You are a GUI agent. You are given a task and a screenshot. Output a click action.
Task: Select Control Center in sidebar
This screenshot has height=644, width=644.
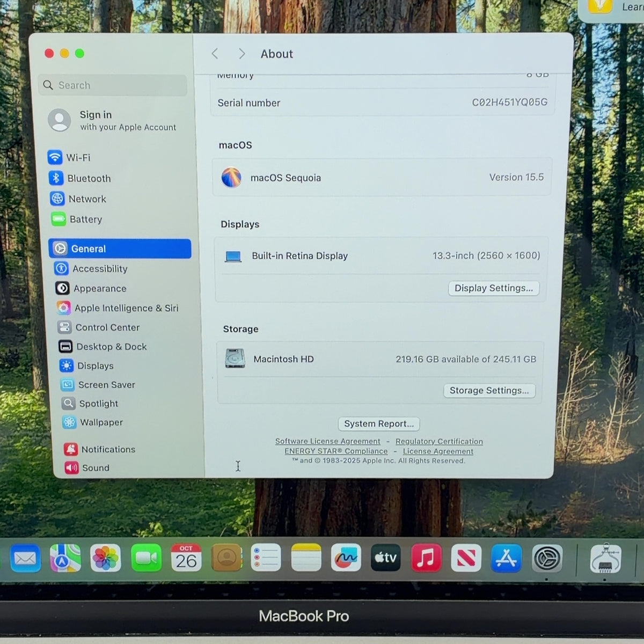(x=99, y=327)
